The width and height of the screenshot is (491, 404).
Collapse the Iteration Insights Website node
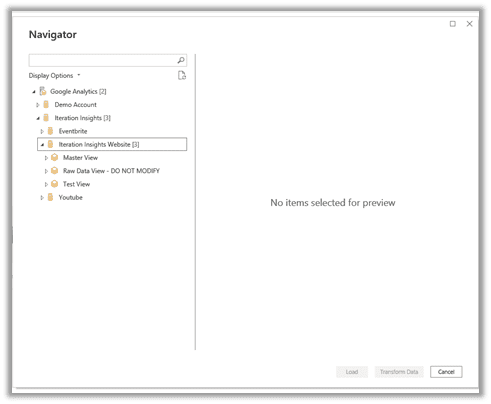pos(42,145)
